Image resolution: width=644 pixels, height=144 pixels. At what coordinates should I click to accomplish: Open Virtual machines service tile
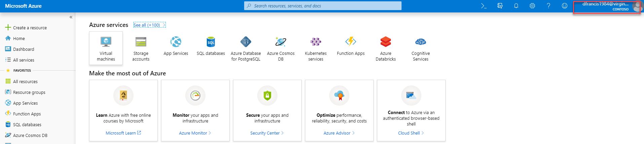(x=106, y=48)
